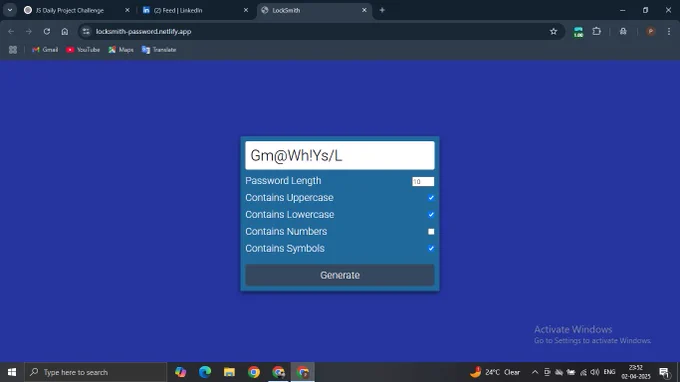Change ENG input language
The width and height of the screenshot is (680, 382).
[x=609, y=372]
